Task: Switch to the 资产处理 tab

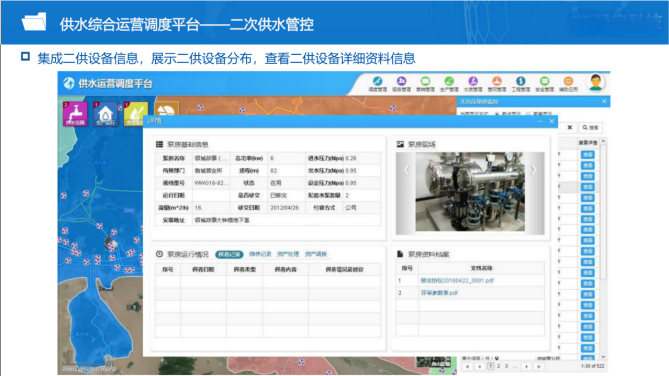Action: (x=288, y=254)
